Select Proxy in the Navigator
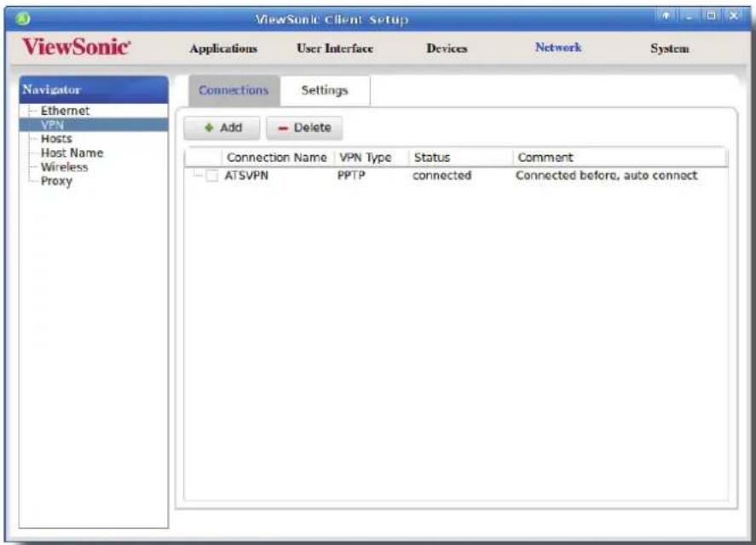This screenshot has height=545, width=756. [56, 181]
